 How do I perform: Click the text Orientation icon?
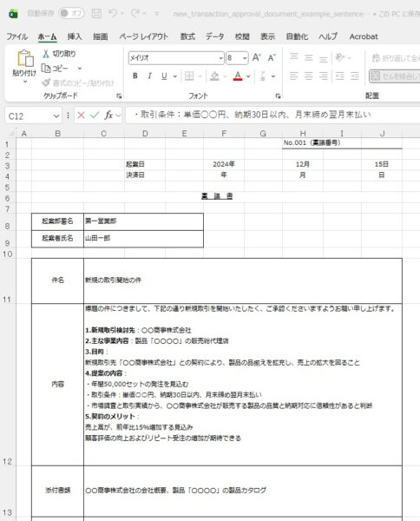(x=340, y=57)
